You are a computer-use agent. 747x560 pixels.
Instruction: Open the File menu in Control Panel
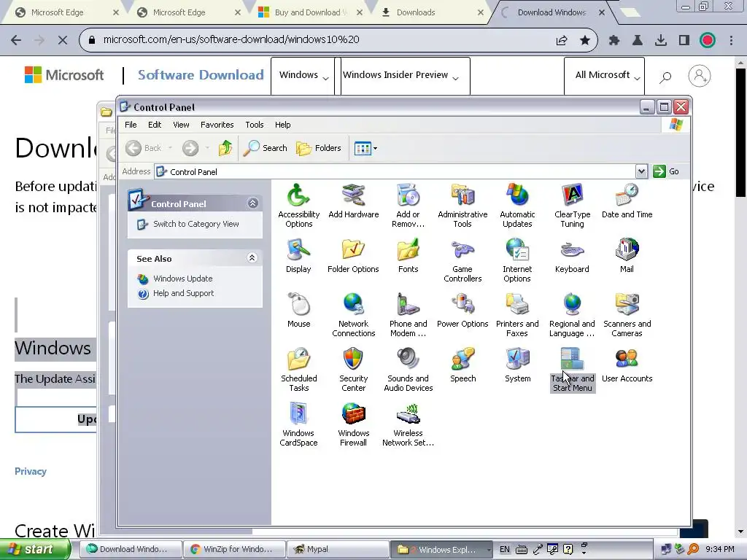(131, 125)
